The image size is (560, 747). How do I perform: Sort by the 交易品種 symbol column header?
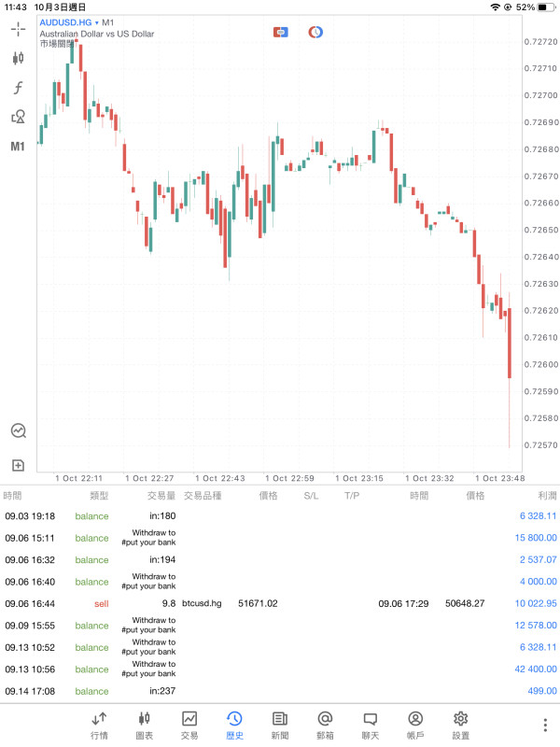pyautogui.click(x=203, y=496)
